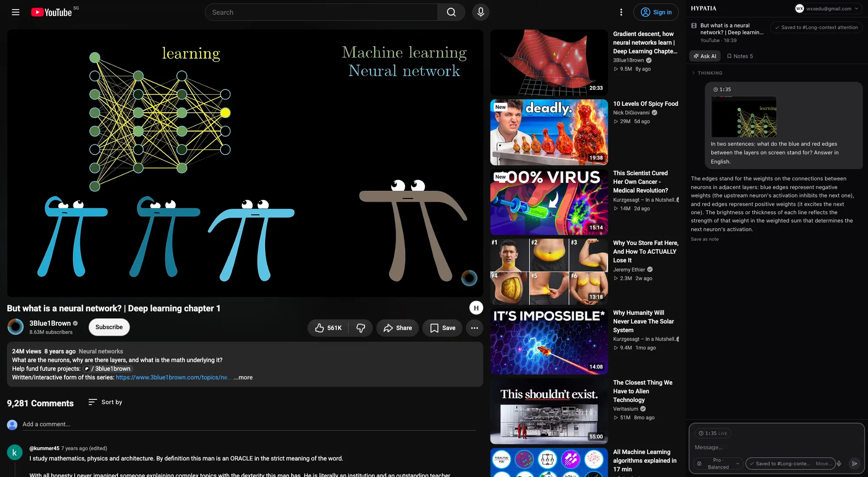
Task: Open the This shouldn't exist thumbnail
Action: (549, 411)
